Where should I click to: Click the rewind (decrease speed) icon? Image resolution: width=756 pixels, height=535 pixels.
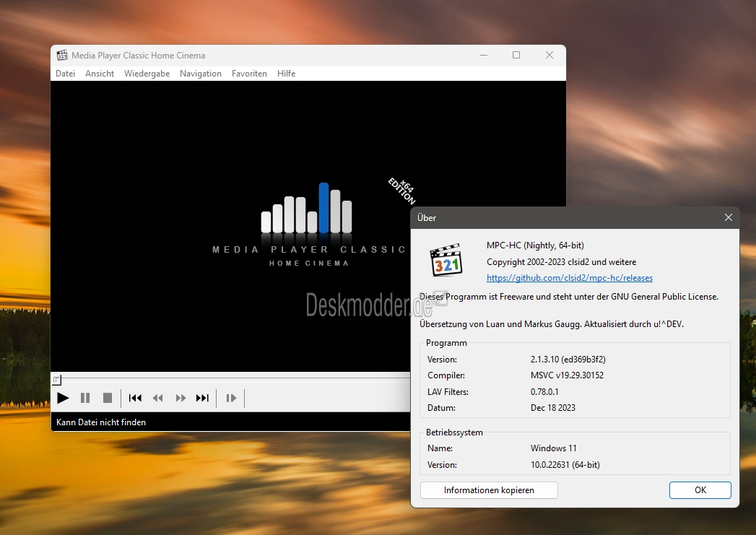157,398
